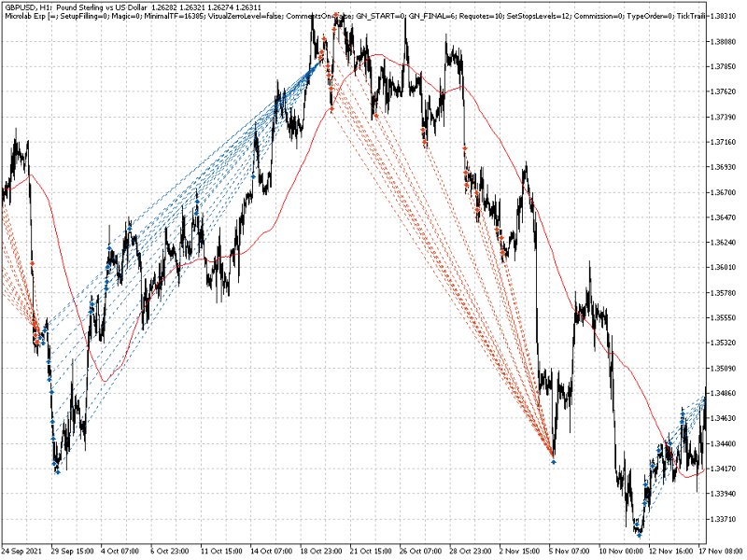Choose the 10 Nov 00:00 time label

click(x=621, y=551)
